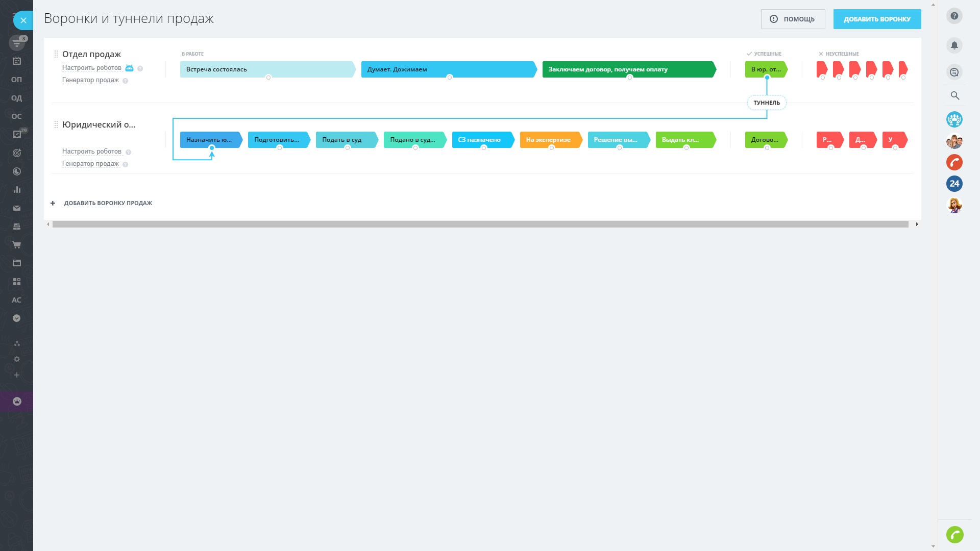Click robot icon next to Настроить роботов
The height and width of the screenshot is (551, 980).
[129, 68]
